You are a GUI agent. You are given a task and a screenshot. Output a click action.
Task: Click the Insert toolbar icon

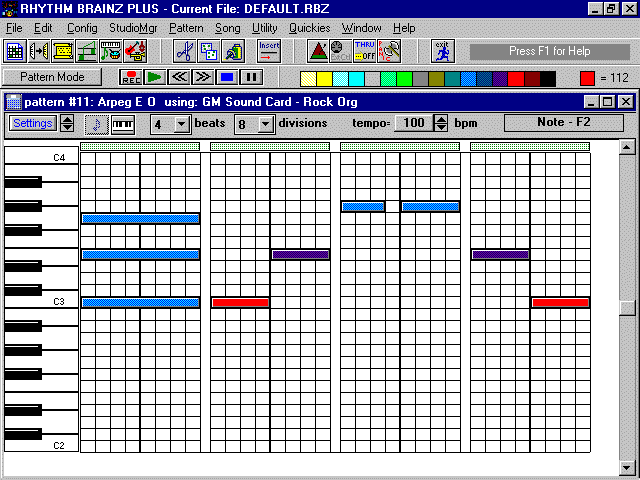click(x=269, y=50)
